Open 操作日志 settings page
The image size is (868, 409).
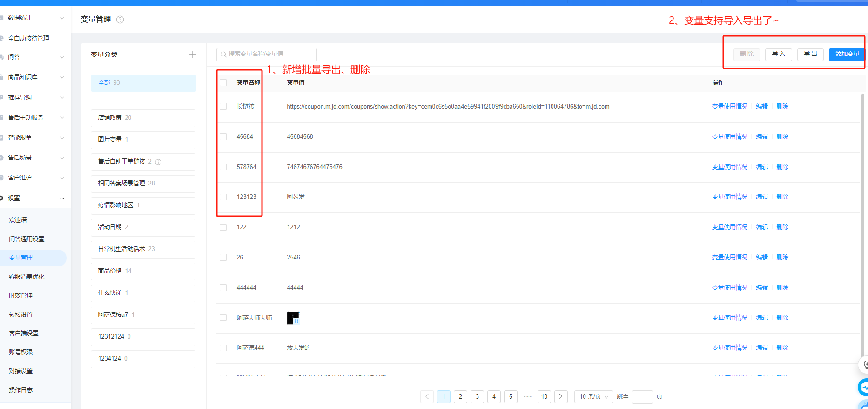point(20,390)
